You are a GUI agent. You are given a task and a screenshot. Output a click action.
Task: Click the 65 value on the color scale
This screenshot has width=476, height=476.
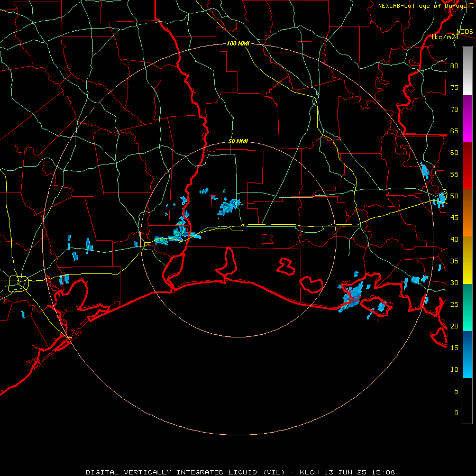coord(454,131)
